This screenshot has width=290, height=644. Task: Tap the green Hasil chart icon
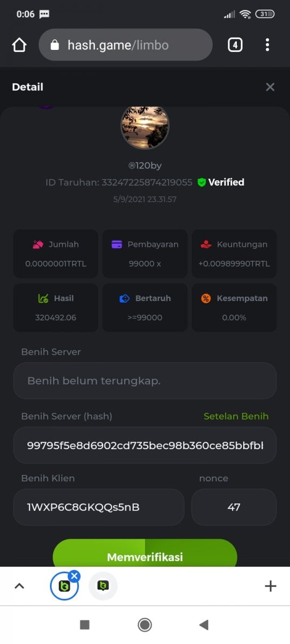point(43,298)
